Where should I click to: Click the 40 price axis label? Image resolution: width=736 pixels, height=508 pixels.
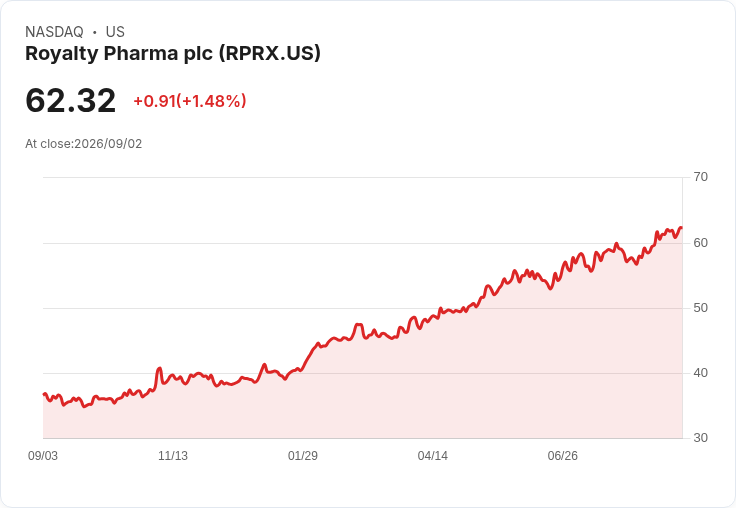coord(700,373)
